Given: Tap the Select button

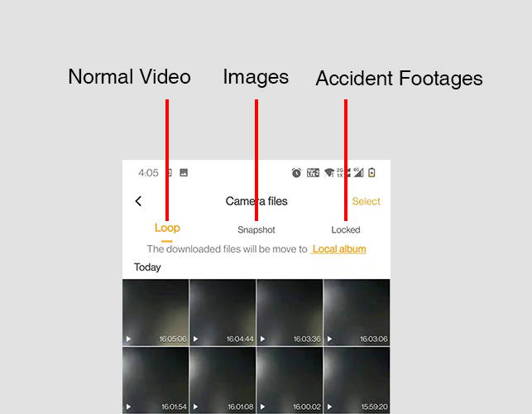Looking at the screenshot, I should pyautogui.click(x=366, y=201).
